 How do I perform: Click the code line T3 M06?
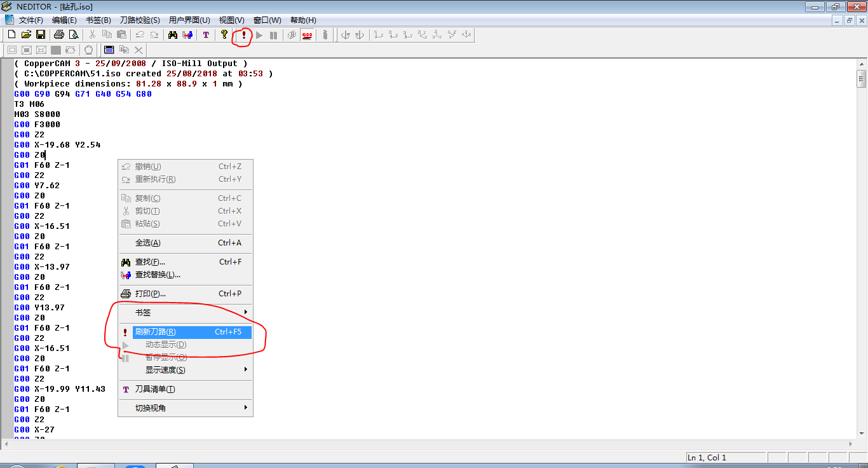[29, 104]
